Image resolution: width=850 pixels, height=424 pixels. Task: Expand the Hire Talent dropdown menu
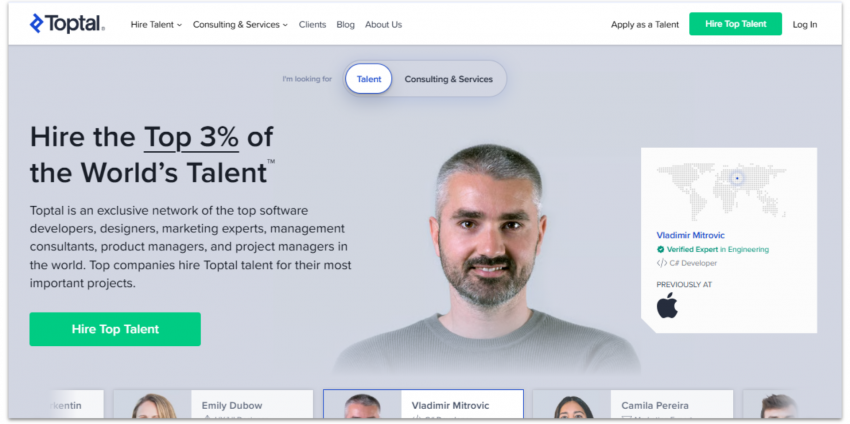156,25
